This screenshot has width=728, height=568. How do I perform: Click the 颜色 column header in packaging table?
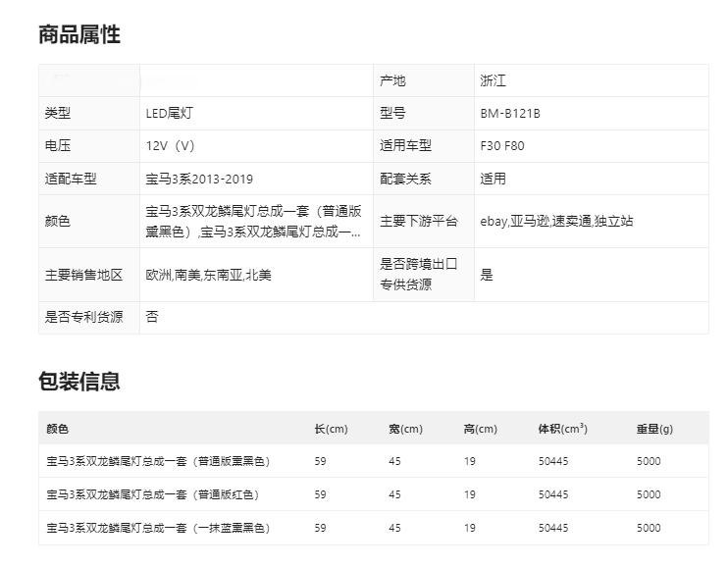click(58, 429)
